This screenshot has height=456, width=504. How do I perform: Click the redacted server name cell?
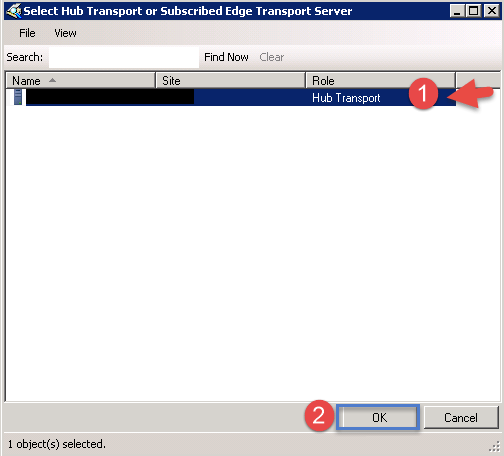pyautogui.click(x=110, y=97)
